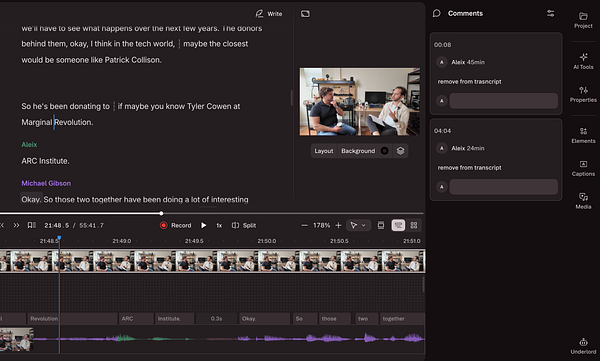Click reply field under 'remove from trasncript'

504,101
